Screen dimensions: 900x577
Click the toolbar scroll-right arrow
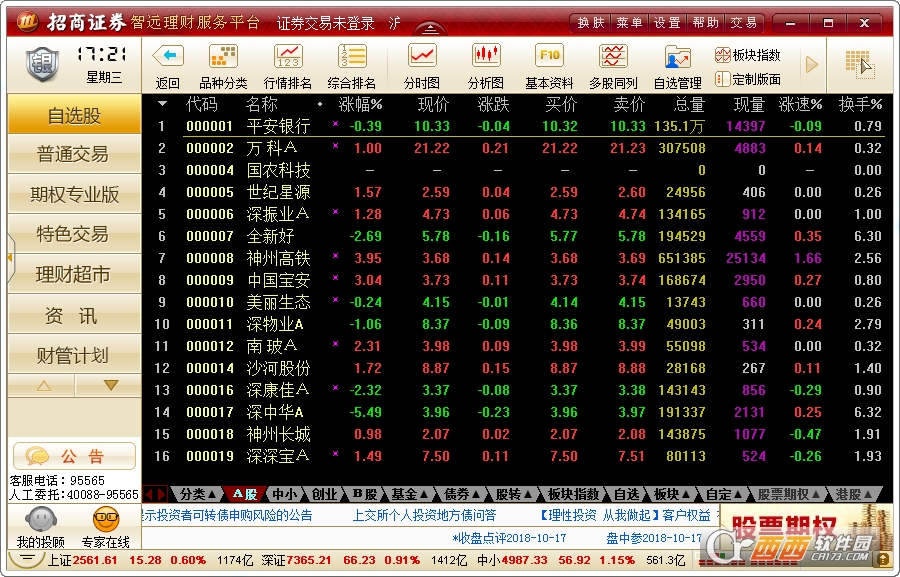(812, 64)
